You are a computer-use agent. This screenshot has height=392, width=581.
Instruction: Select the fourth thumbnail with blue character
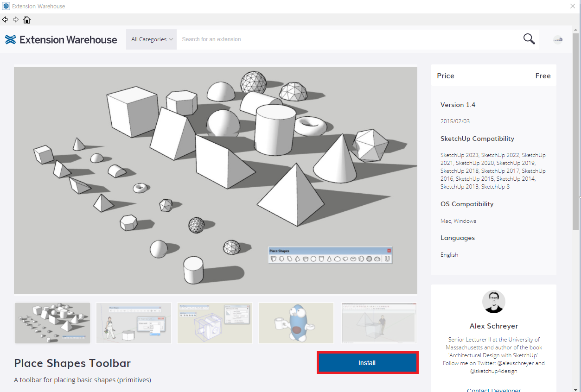pos(296,323)
